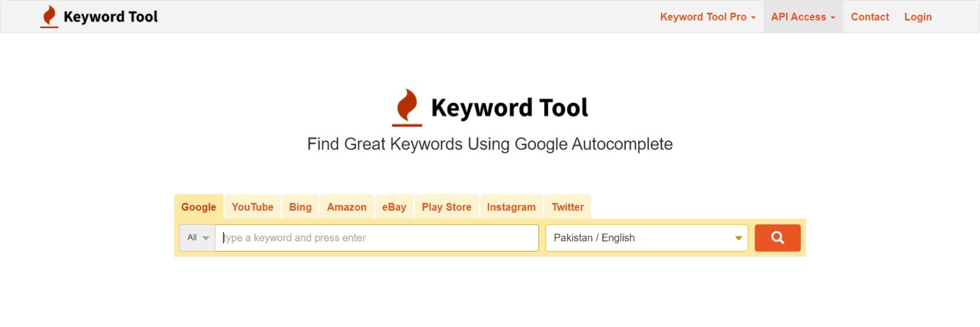This screenshot has width=980, height=327.
Task: Click the large center flame logo
Action: pyautogui.click(x=407, y=107)
